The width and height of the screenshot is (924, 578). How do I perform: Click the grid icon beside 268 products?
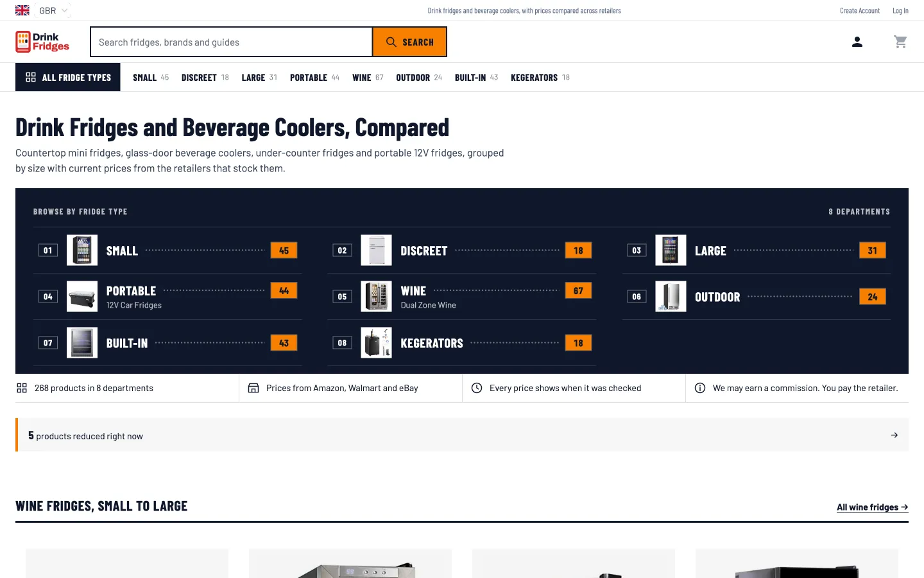coord(22,388)
